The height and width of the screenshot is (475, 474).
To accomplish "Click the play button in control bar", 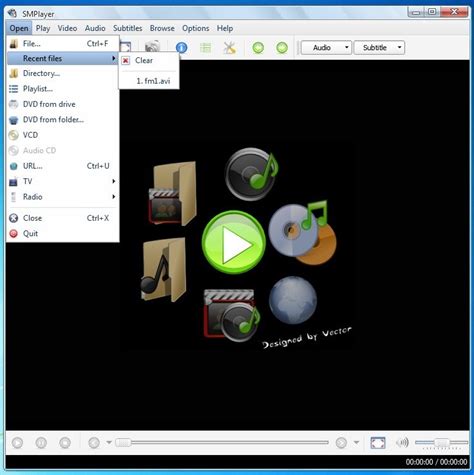I will [x=17, y=443].
